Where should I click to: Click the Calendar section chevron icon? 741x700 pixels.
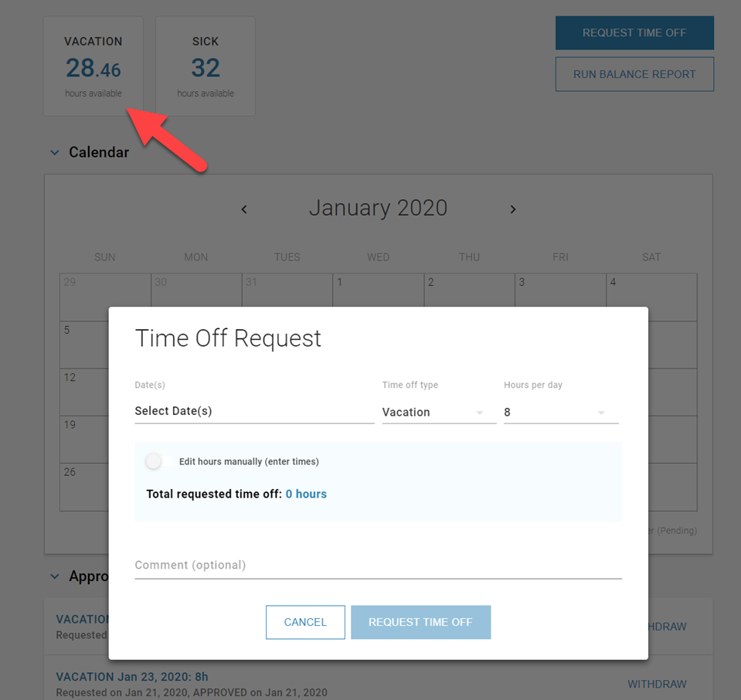click(54, 152)
